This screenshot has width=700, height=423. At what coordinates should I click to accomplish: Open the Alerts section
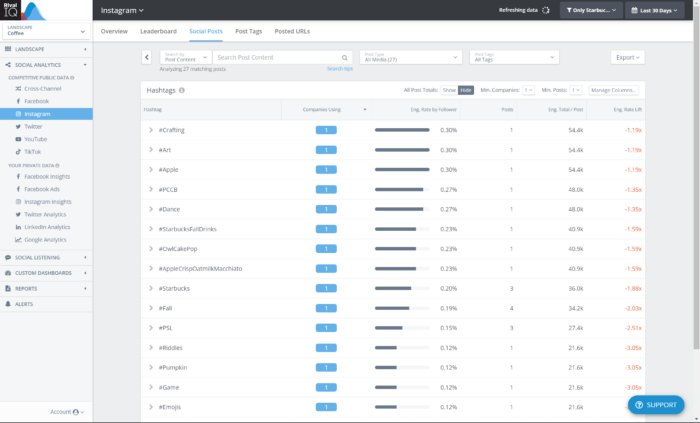23,303
